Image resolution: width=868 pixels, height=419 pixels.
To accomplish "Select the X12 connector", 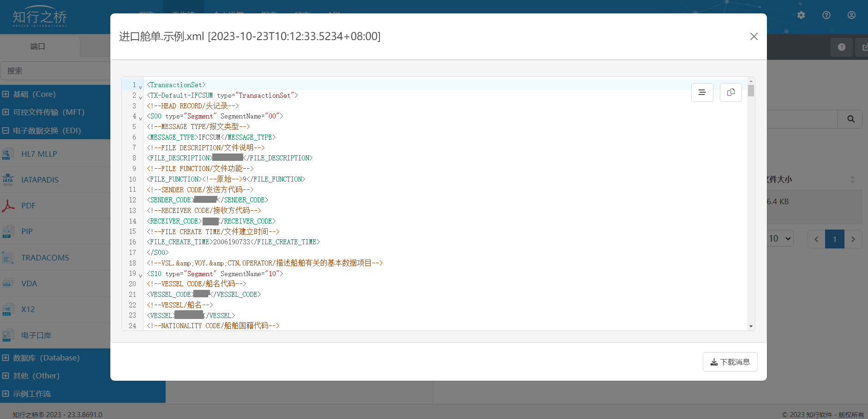I will click(28, 309).
